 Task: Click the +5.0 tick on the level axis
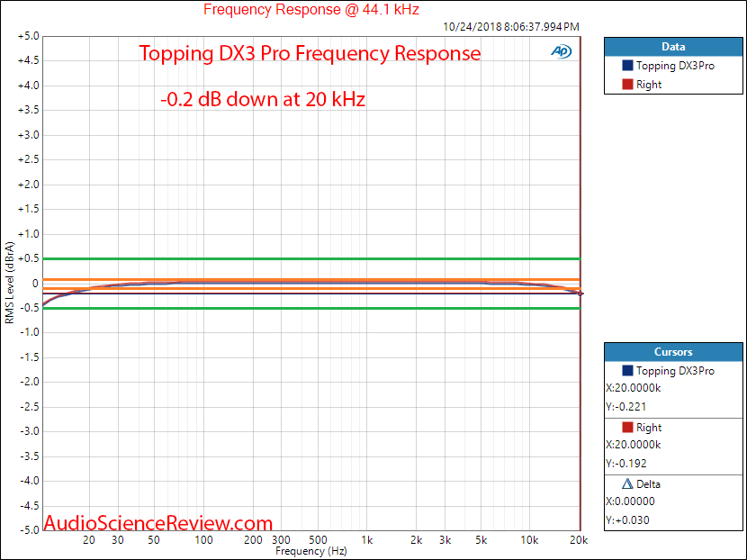[28, 36]
